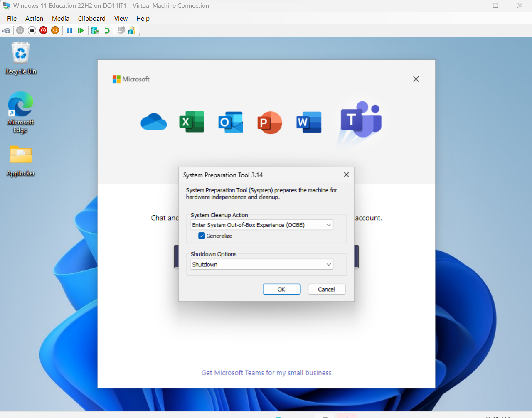
Task: Click the VM Connection title bar icon
Action: coord(7,6)
